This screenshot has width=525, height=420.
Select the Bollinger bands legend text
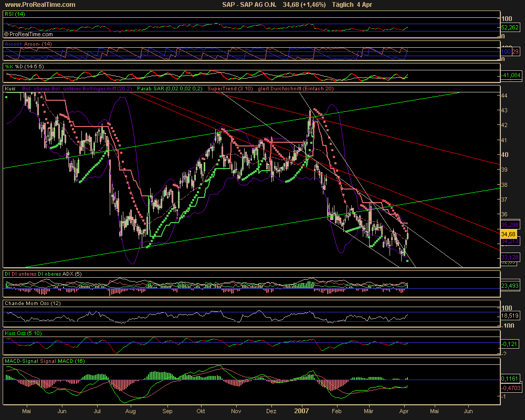click(78, 89)
